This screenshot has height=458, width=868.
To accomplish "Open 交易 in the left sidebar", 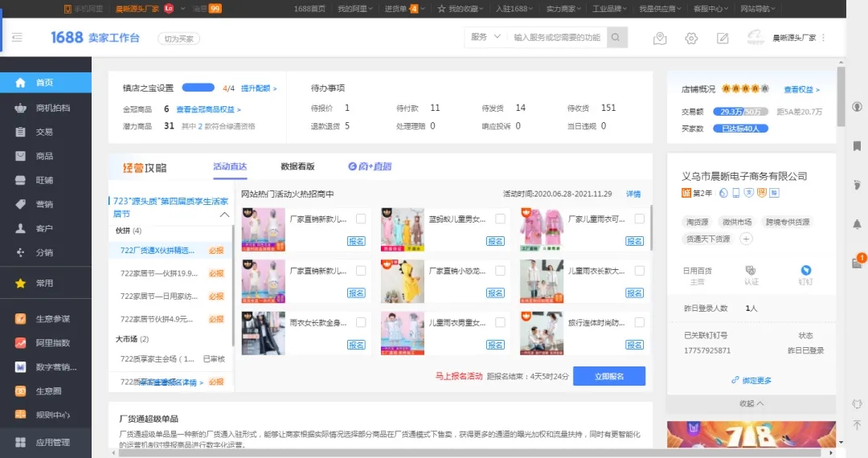I will pyautogui.click(x=46, y=132).
